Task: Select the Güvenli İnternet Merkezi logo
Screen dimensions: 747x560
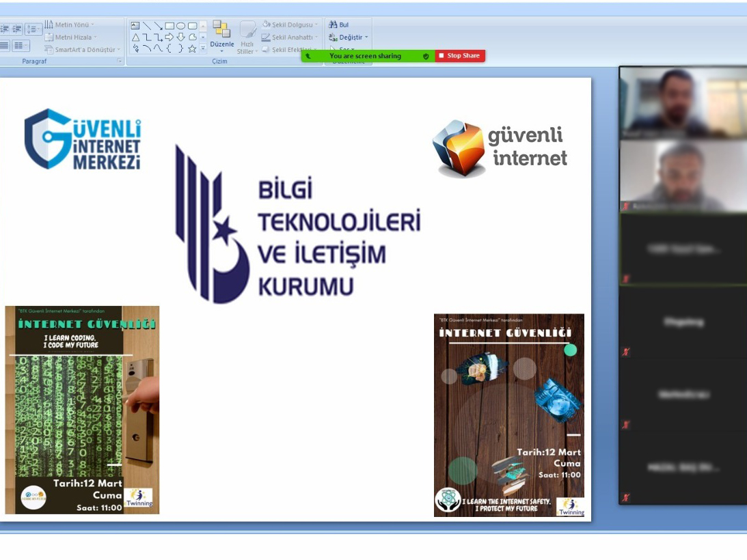Action: pyautogui.click(x=83, y=139)
